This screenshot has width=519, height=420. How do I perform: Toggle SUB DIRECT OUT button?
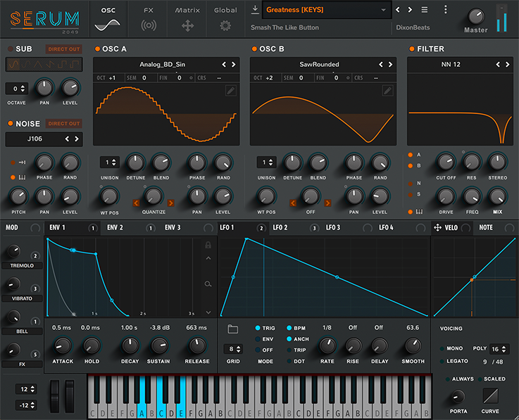(x=64, y=49)
